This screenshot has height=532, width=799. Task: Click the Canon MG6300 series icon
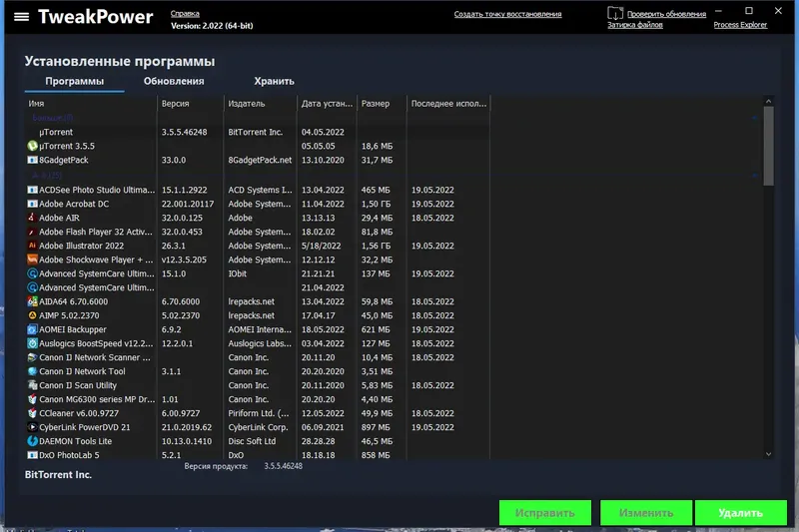tap(32, 399)
